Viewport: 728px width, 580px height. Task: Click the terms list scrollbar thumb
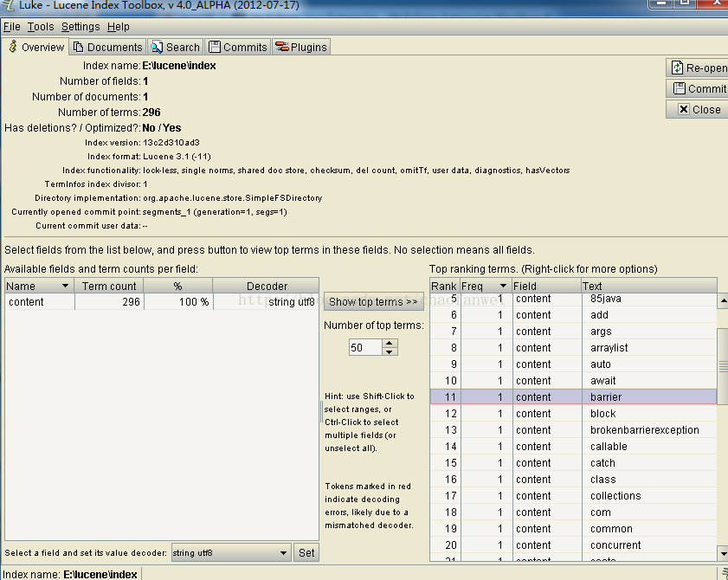pyautogui.click(x=723, y=367)
